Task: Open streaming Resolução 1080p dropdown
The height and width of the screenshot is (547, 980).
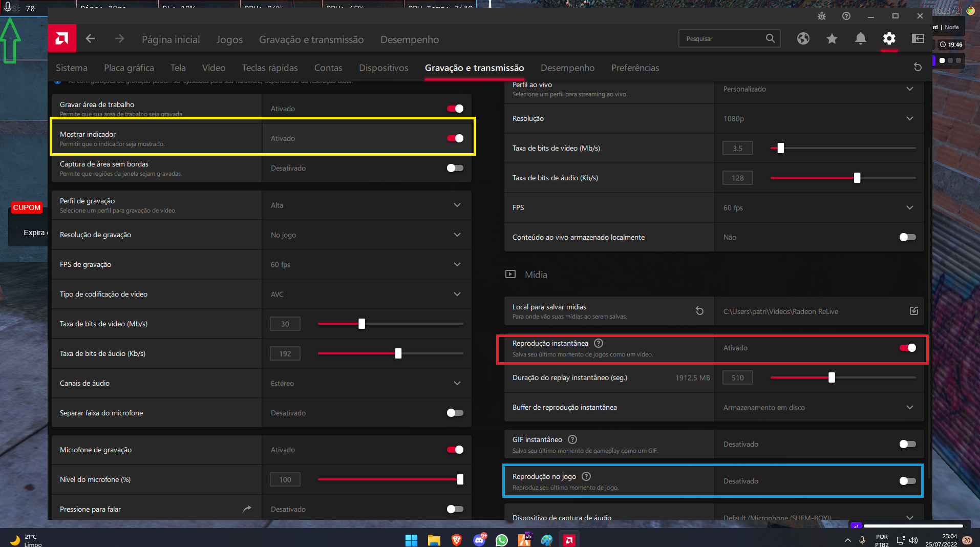Action: click(819, 118)
